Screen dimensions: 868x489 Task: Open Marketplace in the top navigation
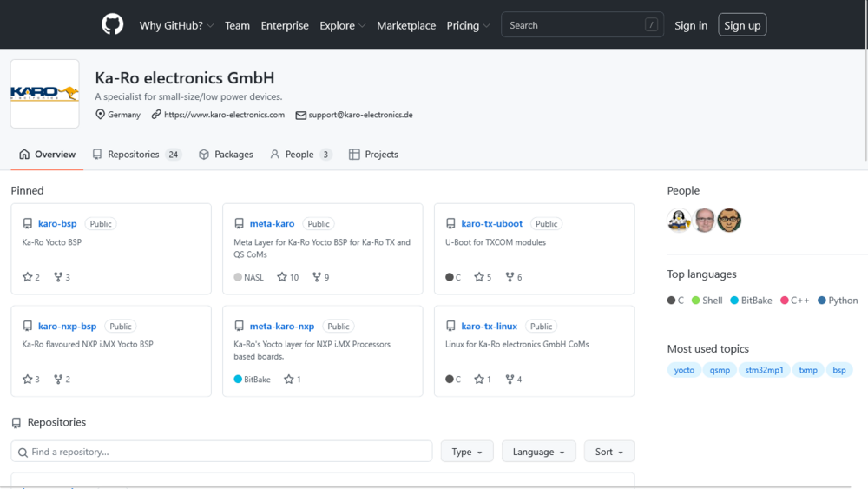pos(406,25)
